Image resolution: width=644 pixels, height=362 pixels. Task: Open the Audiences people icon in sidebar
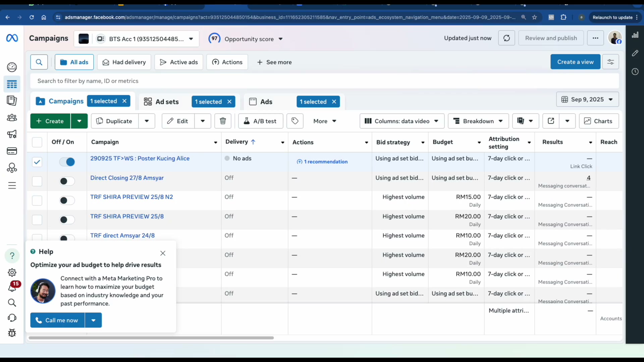(12, 118)
